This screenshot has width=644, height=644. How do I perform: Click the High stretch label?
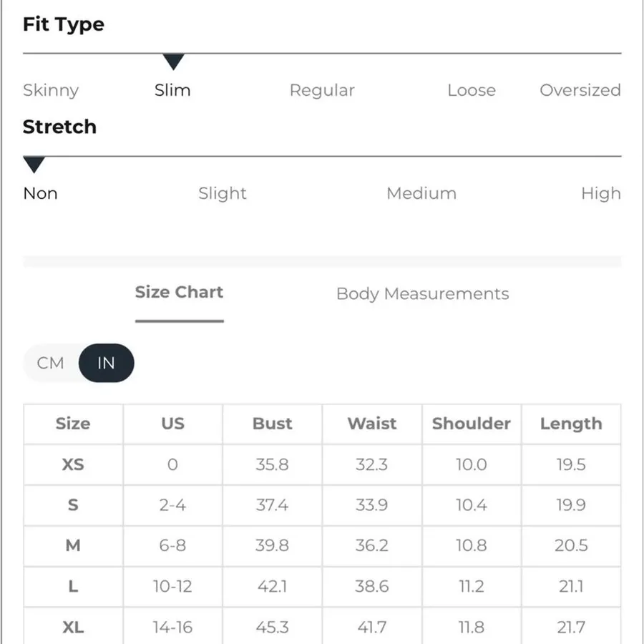coord(601,193)
